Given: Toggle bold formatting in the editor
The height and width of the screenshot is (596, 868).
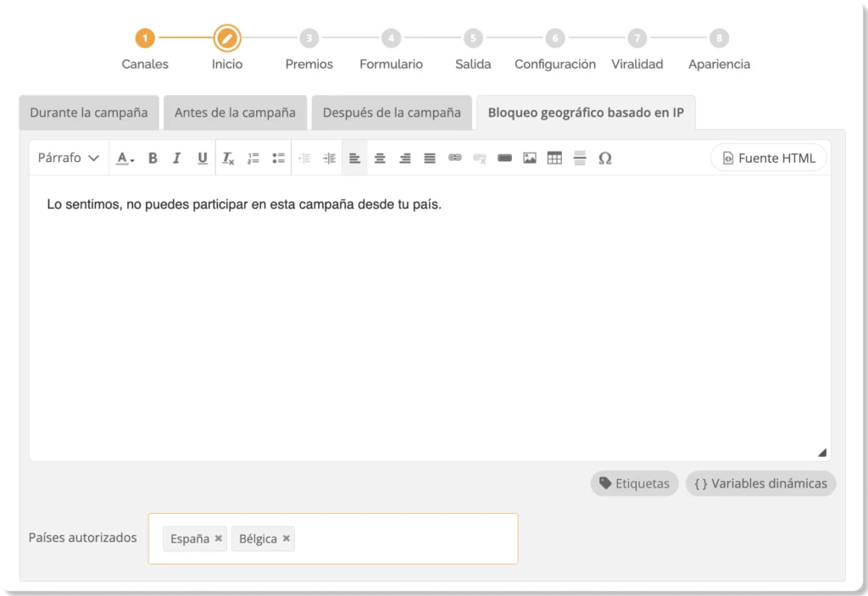Looking at the screenshot, I should click(153, 158).
